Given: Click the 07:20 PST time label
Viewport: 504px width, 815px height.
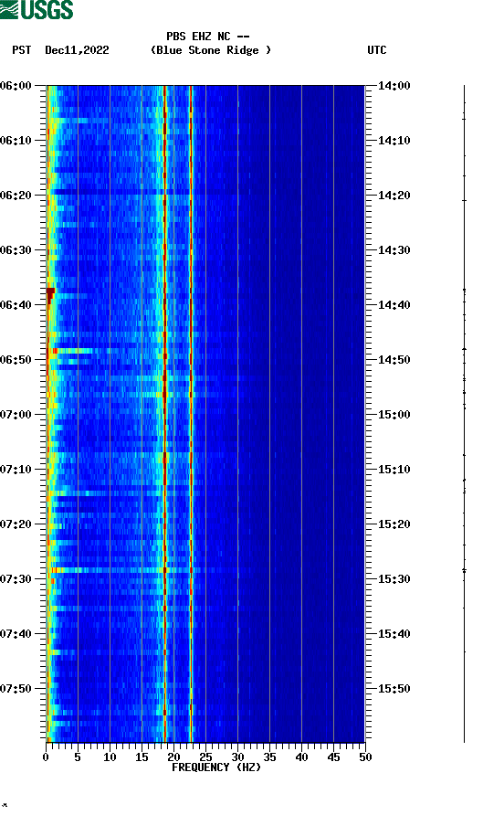Looking at the screenshot, I should [x=16, y=524].
